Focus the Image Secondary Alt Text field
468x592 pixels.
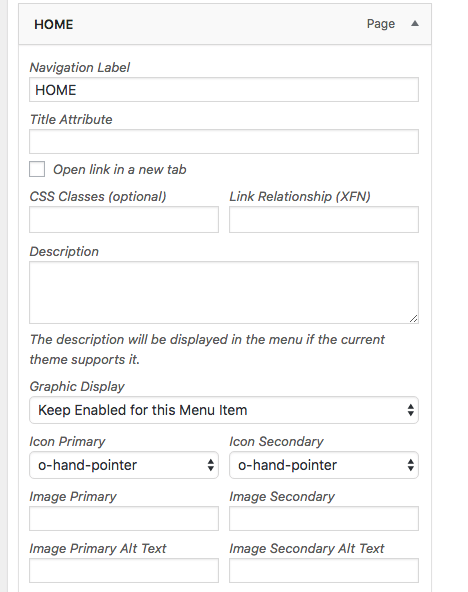324,570
